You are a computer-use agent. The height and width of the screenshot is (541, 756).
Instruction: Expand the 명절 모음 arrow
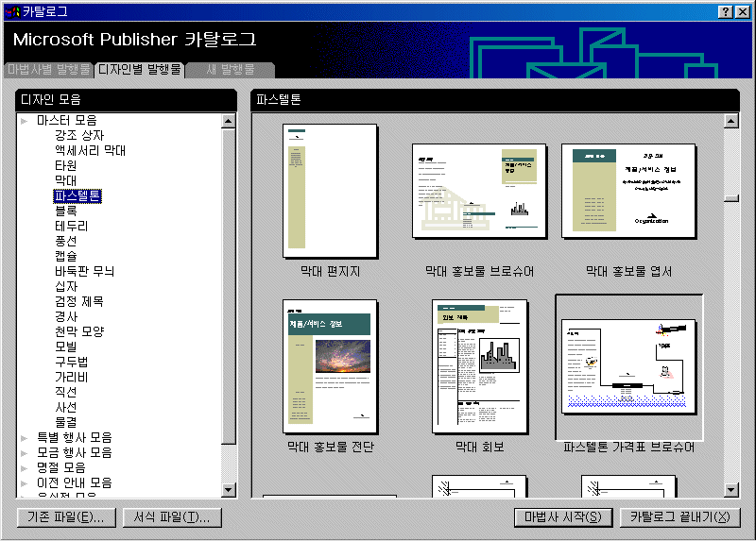pyautogui.click(x=25, y=467)
